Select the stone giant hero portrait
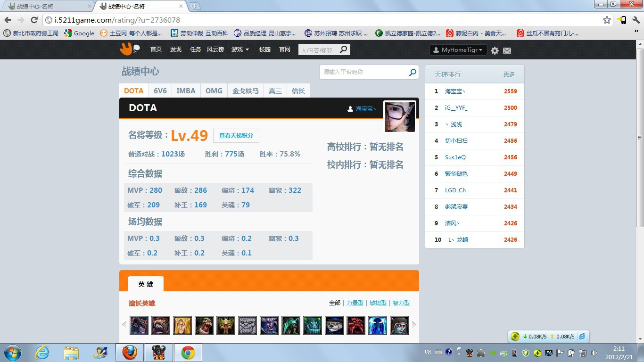Screen dimensions: 644x362 (248, 326)
